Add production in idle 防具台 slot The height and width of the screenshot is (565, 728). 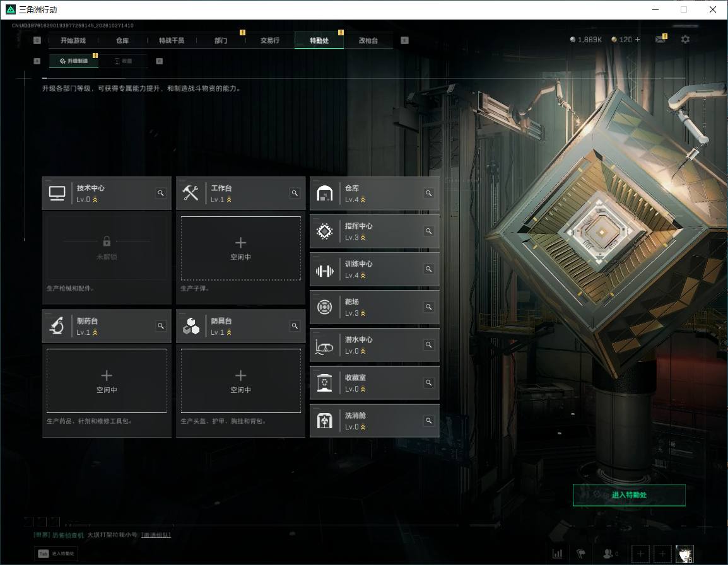coord(240,381)
